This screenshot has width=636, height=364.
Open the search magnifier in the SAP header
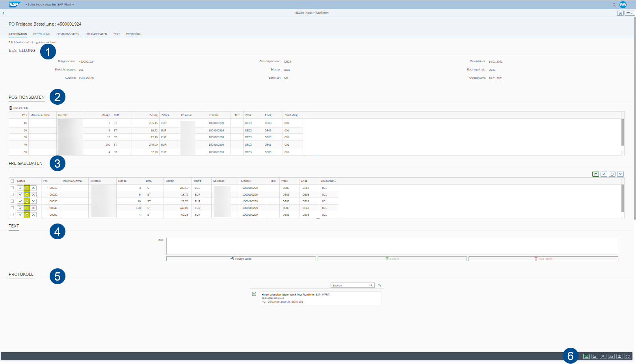(x=614, y=4)
